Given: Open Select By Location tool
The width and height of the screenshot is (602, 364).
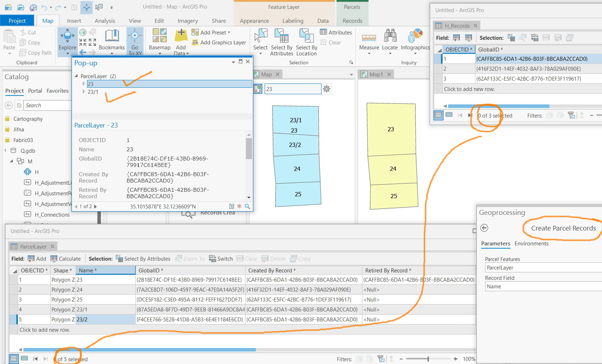Looking at the screenshot, I should pos(306,42).
